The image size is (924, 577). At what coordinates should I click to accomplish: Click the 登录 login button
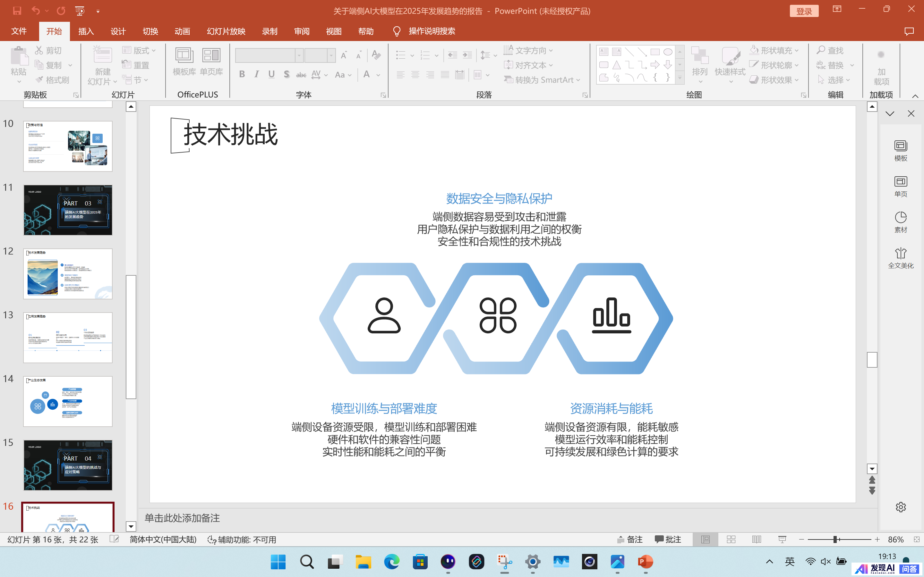point(804,11)
